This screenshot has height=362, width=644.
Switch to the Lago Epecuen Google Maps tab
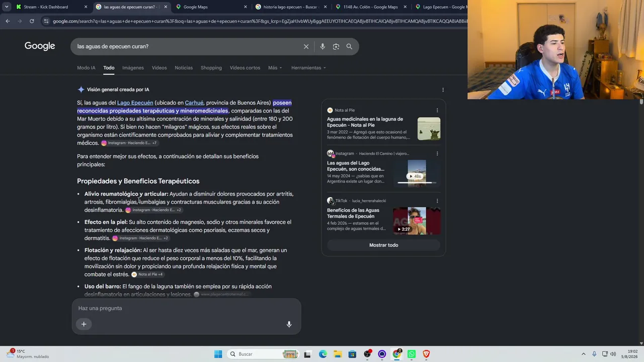441,7
